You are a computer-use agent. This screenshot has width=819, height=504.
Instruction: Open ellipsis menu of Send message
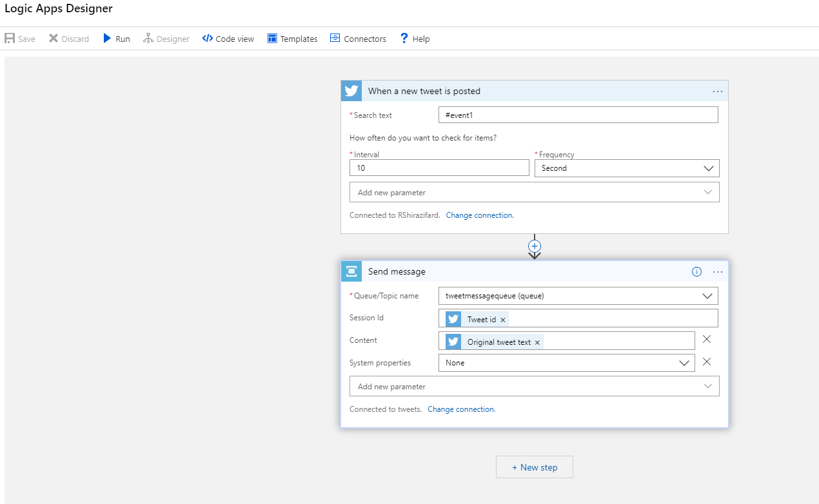(x=718, y=272)
